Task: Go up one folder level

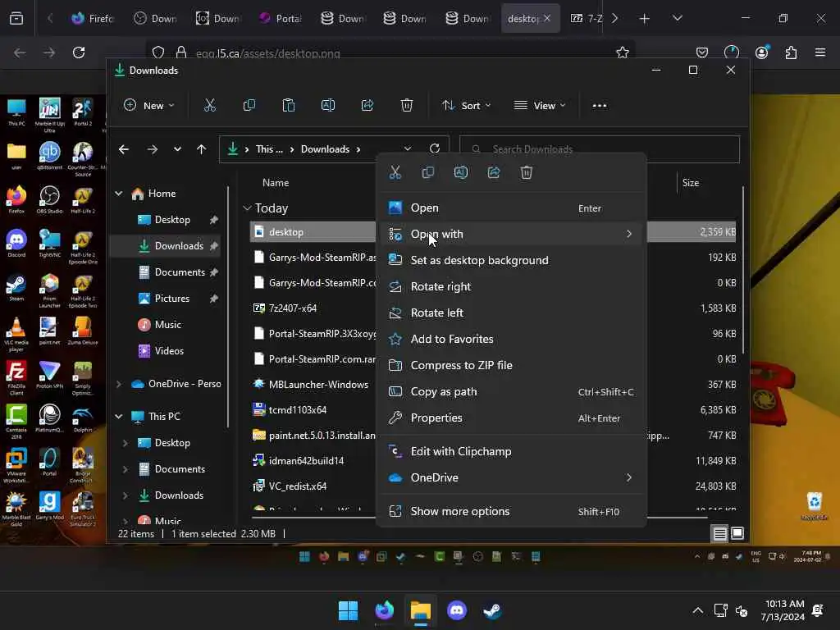Action: coord(202,149)
